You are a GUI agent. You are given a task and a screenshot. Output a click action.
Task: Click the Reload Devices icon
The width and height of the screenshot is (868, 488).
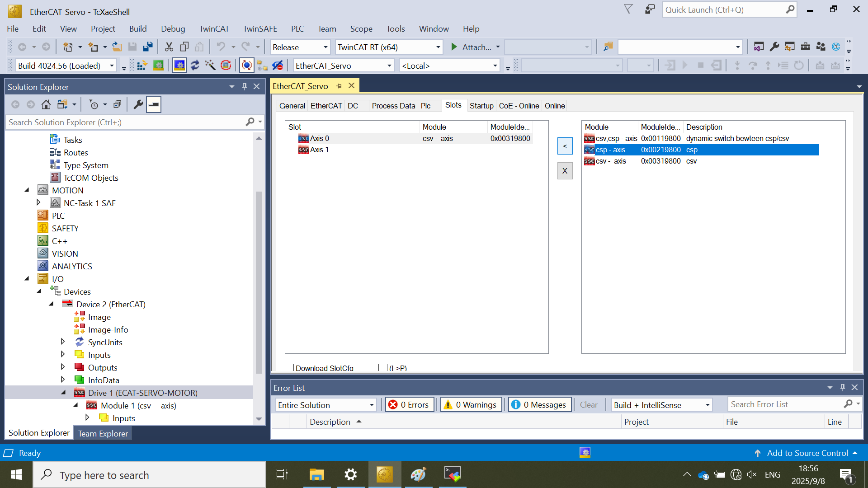pos(195,66)
